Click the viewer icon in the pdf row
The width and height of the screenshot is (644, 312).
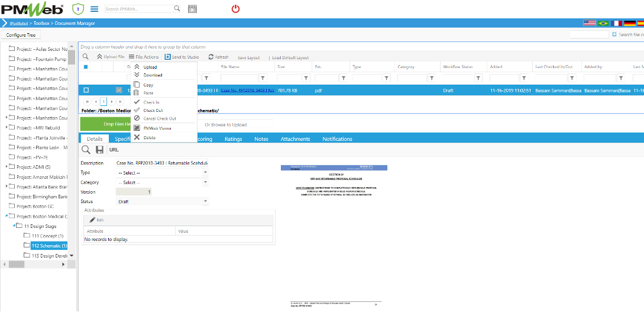pos(119,90)
